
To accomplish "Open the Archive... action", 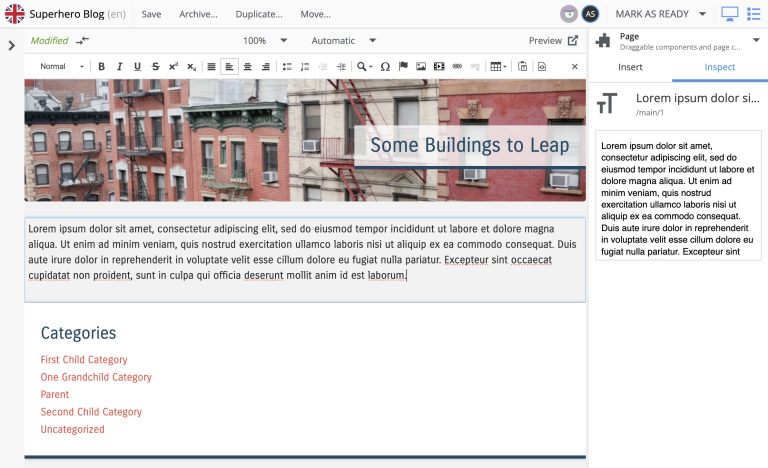I will tap(198, 14).
